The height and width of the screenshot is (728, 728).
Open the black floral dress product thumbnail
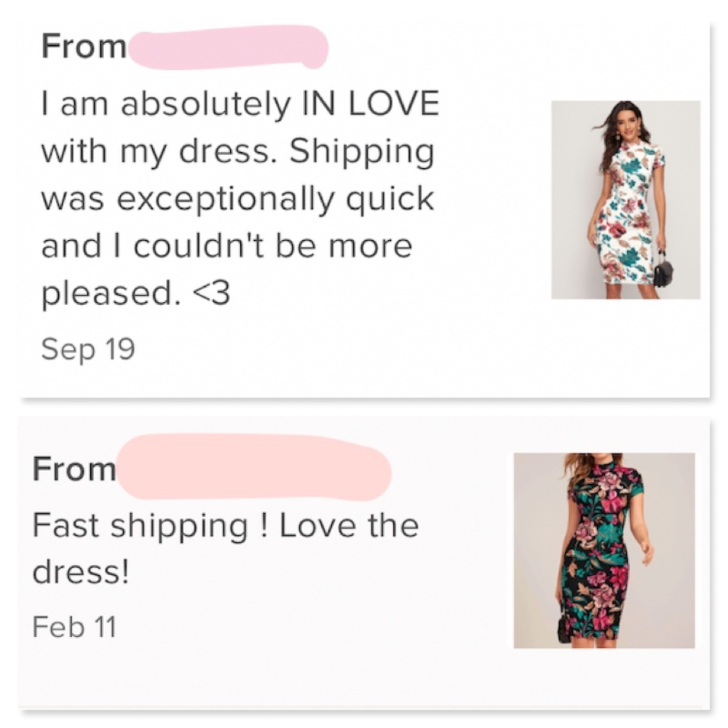click(x=604, y=550)
